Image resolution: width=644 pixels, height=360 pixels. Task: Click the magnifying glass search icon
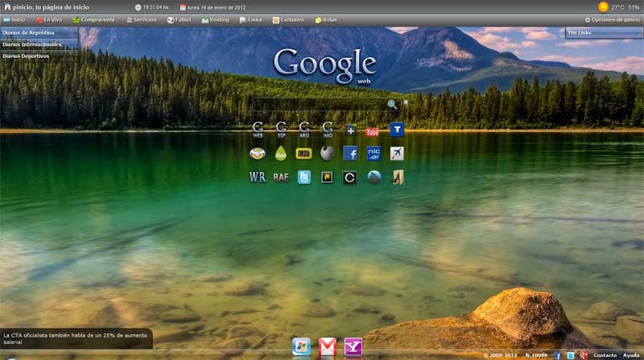pos(392,105)
